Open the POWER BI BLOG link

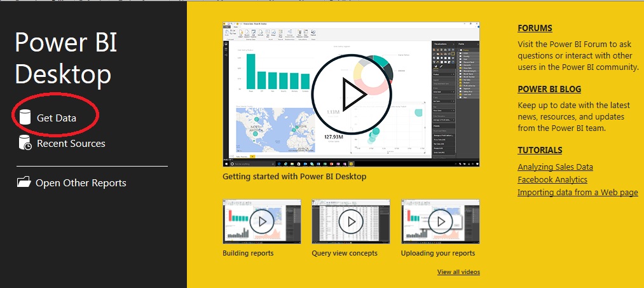[549, 89]
